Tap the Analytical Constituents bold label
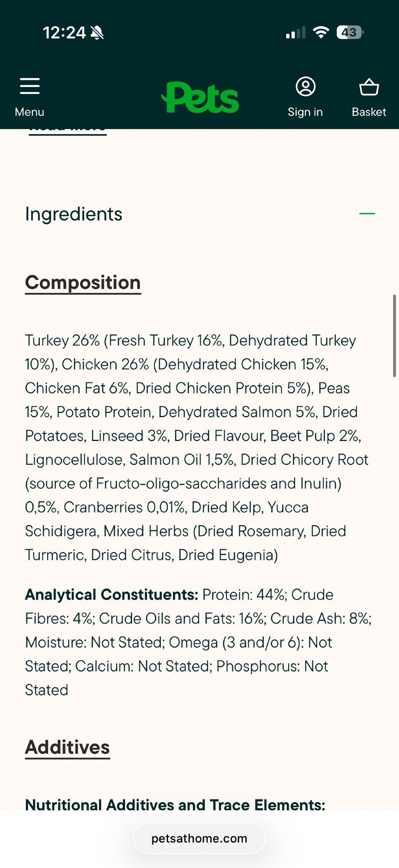Viewport: 399px width, 868px height. coord(112,595)
